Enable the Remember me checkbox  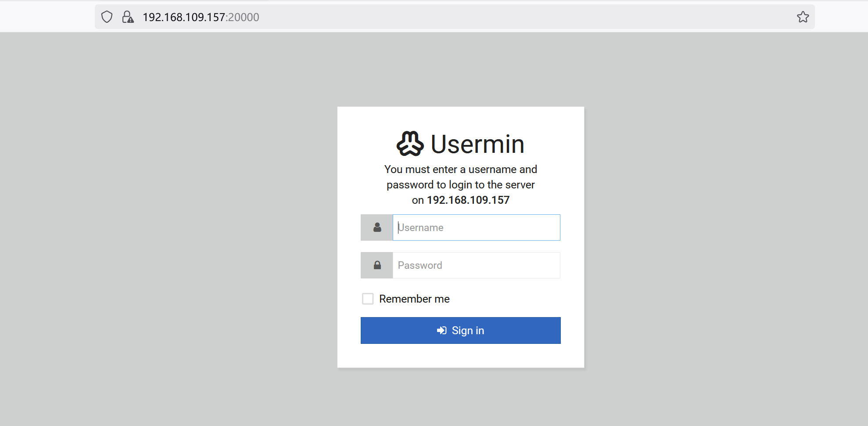click(x=368, y=299)
